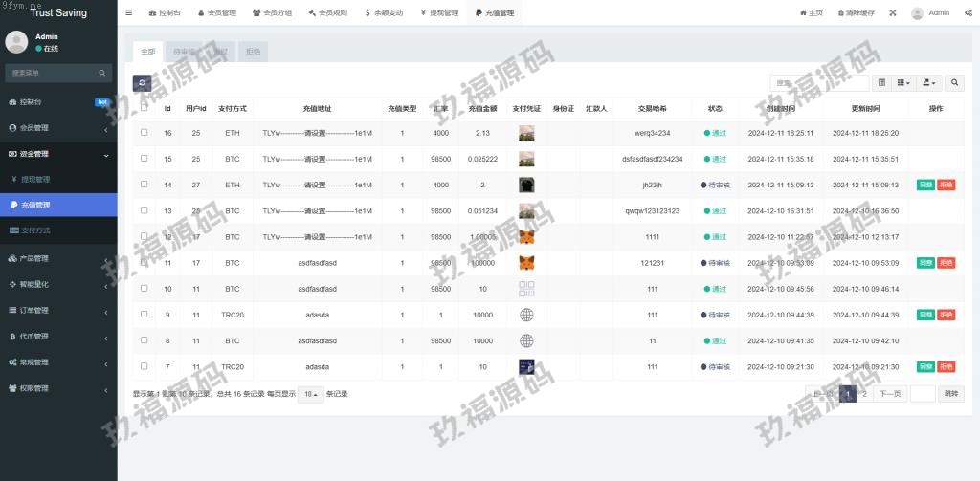
Task: Click the red 拒绝 button for row 7
Action: [946, 366]
